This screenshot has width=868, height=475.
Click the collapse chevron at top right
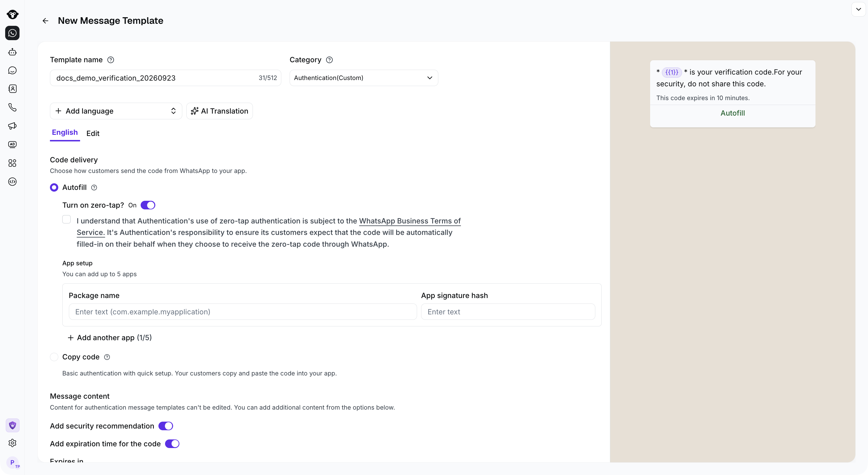pos(859,9)
